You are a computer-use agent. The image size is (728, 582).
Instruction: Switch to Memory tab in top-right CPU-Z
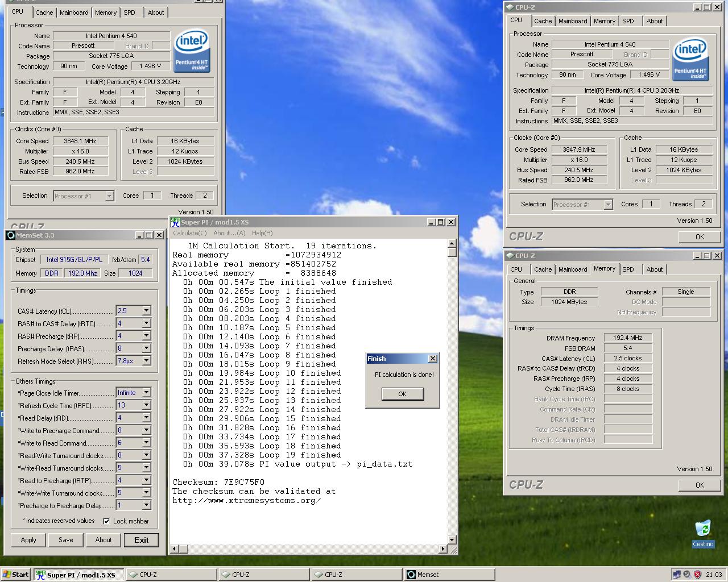point(604,21)
